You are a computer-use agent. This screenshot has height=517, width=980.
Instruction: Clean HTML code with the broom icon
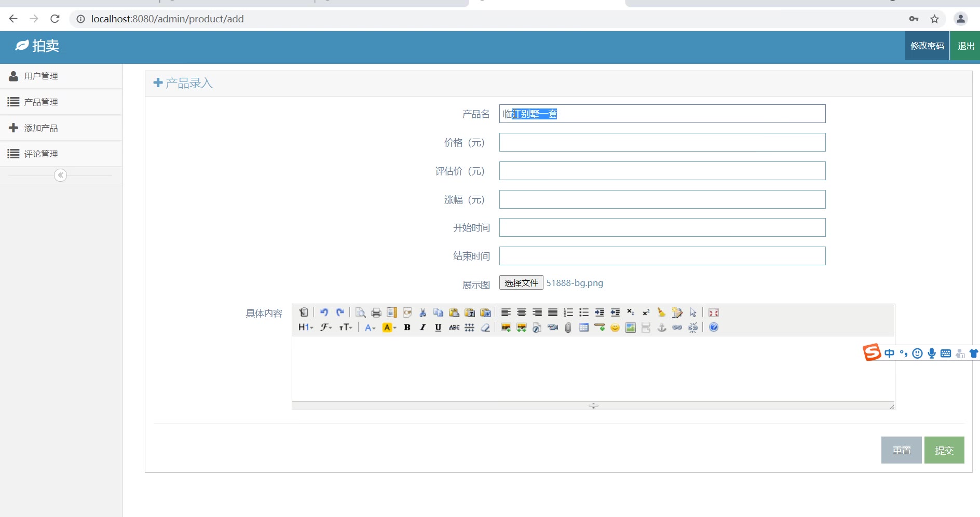[662, 312]
